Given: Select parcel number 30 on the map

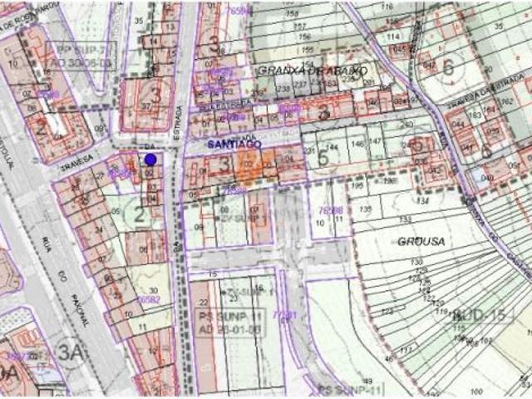Looking at the screenshot, I should pyautogui.click(x=154, y=290).
